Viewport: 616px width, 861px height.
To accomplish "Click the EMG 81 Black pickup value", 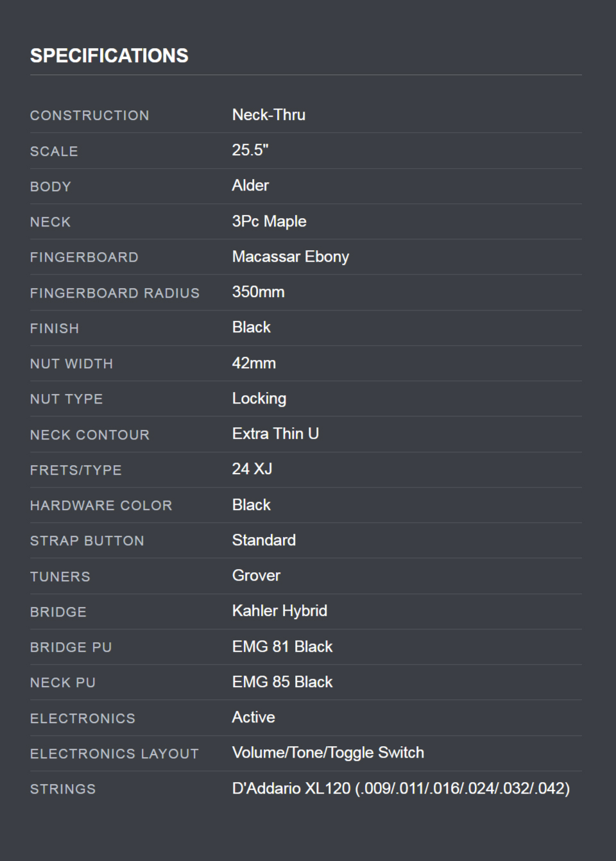I will (x=282, y=647).
